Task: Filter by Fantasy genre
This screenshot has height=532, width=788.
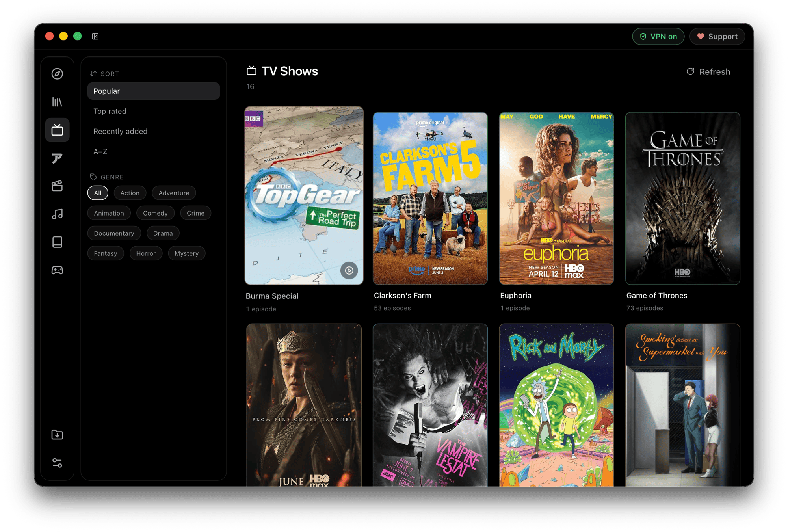Action: click(x=106, y=253)
